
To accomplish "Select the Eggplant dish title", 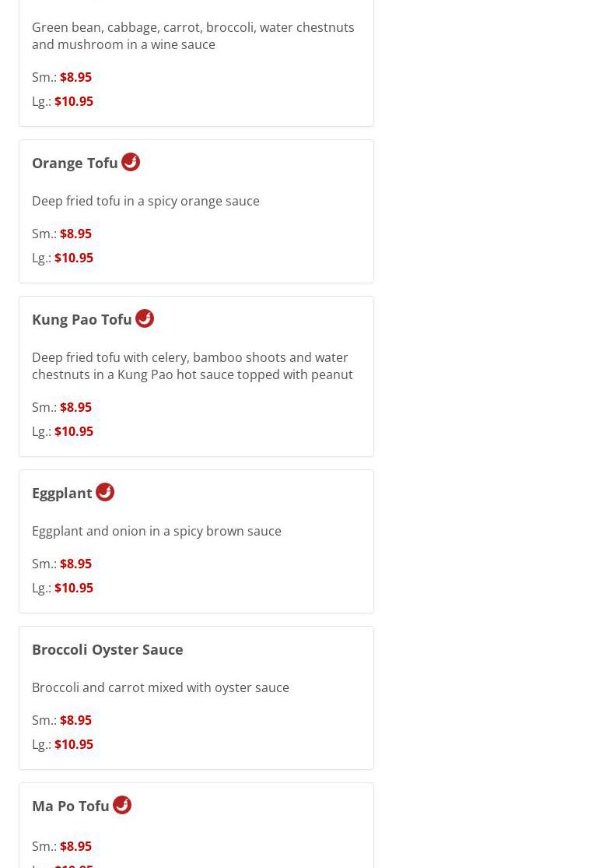I will point(62,493).
